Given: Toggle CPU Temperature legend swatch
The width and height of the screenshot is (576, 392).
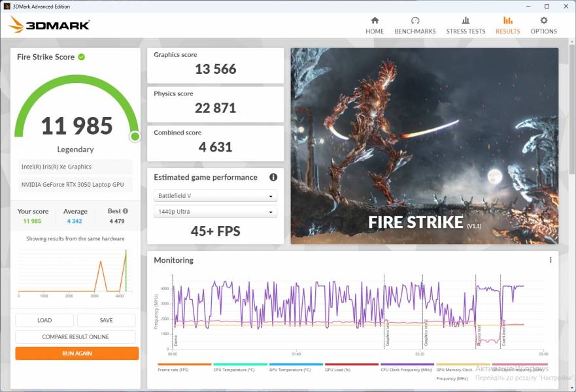Looking at the screenshot, I should point(240,365).
